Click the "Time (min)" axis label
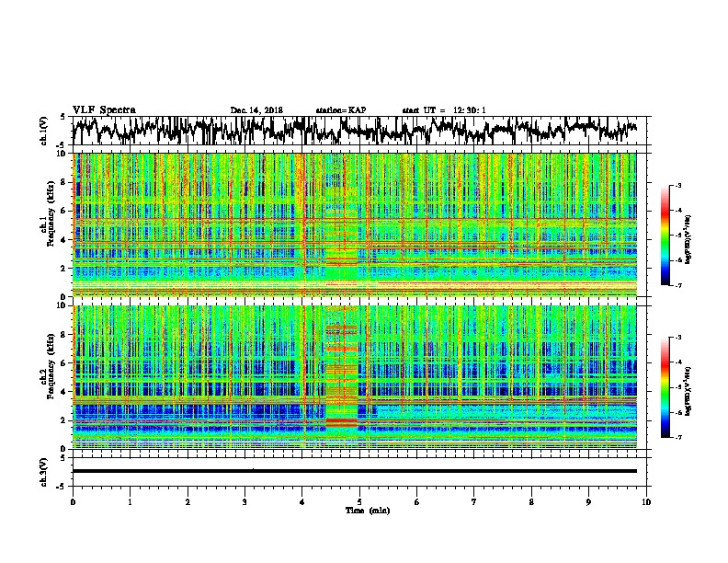 click(x=368, y=511)
